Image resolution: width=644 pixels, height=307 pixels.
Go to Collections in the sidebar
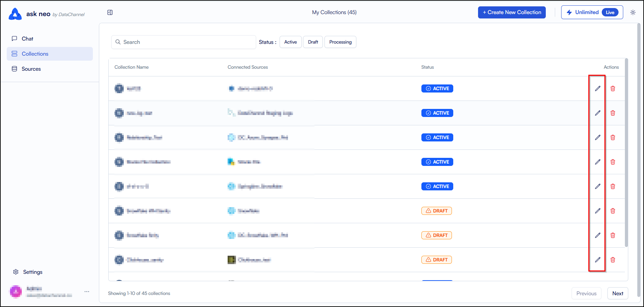(x=50, y=54)
